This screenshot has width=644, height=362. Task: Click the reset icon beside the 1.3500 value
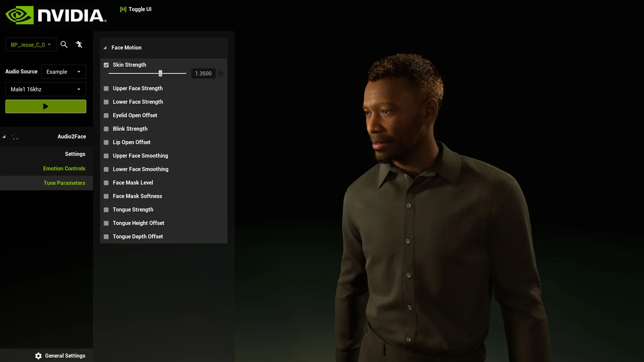221,73
